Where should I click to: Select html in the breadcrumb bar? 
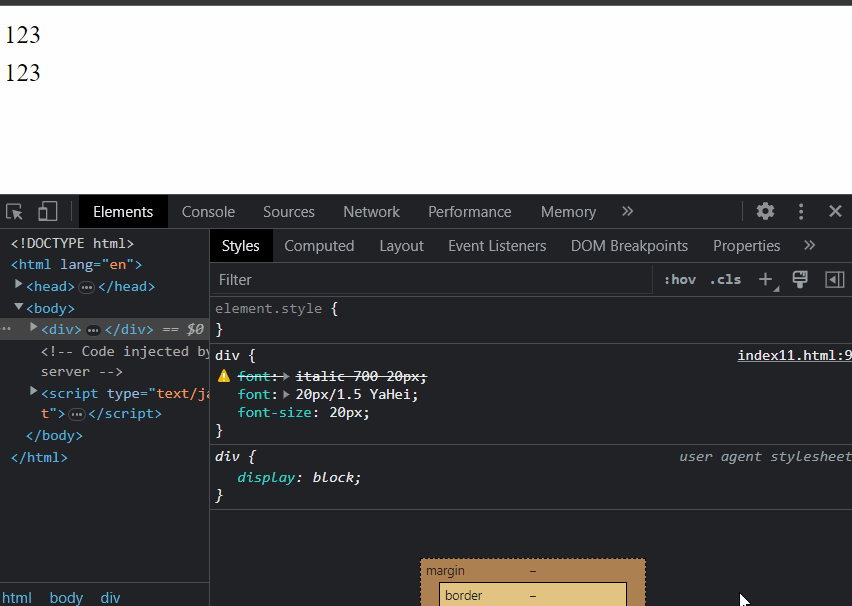pos(17,597)
